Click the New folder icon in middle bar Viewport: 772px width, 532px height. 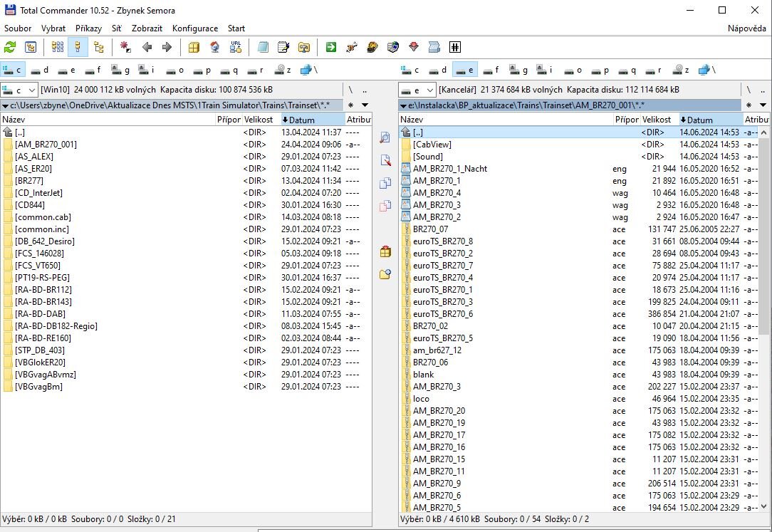[x=385, y=274]
